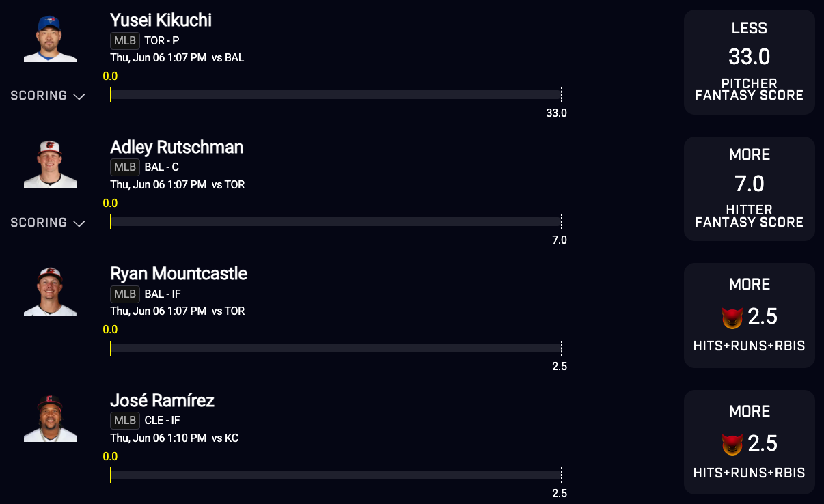This screenshot has height=504, width=824.
Task: Click the demon icon on José Ramírez's card
Action: pyautogui.click(x=732, y=445)
